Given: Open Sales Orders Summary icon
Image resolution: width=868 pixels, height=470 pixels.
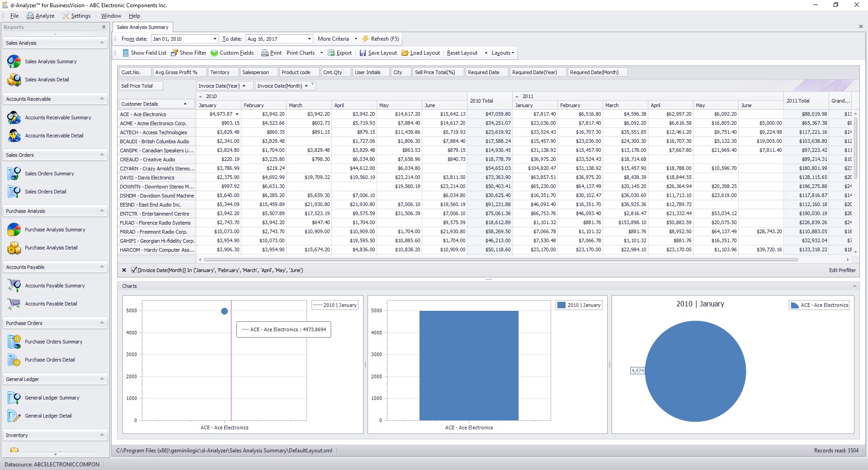Looking at the screenshot, I should [x=14, y=174].
